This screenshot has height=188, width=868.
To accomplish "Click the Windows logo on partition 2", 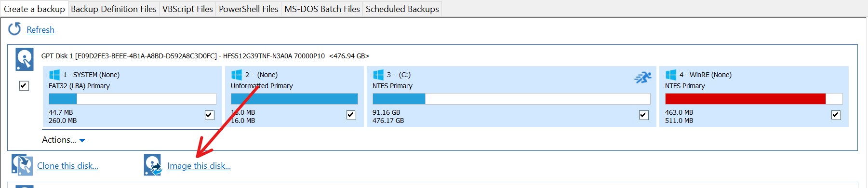I will point(237,75).
